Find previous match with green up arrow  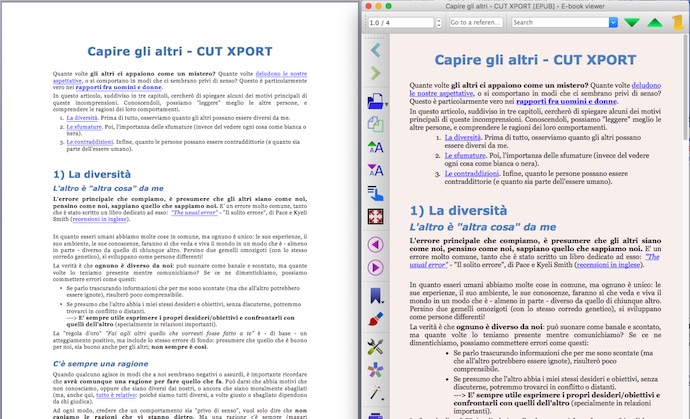tap(655, 22)
